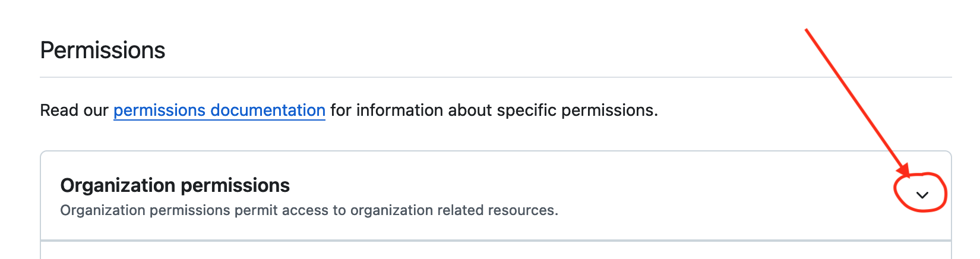Click the Permissions page heading
980x259 pixels.
(103, 50)
